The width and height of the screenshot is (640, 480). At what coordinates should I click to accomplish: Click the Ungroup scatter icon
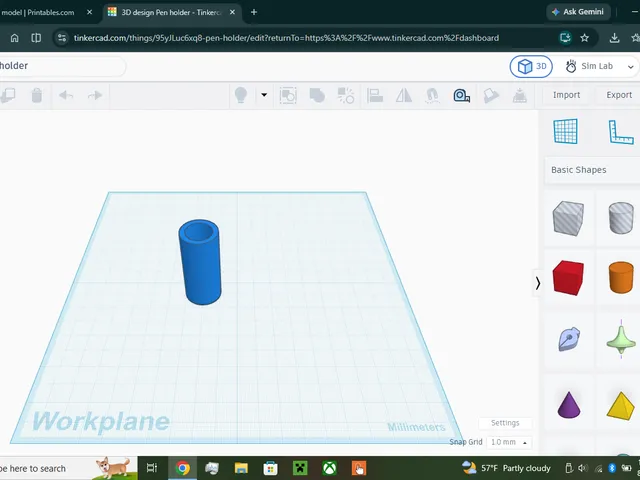click(346, 96)
